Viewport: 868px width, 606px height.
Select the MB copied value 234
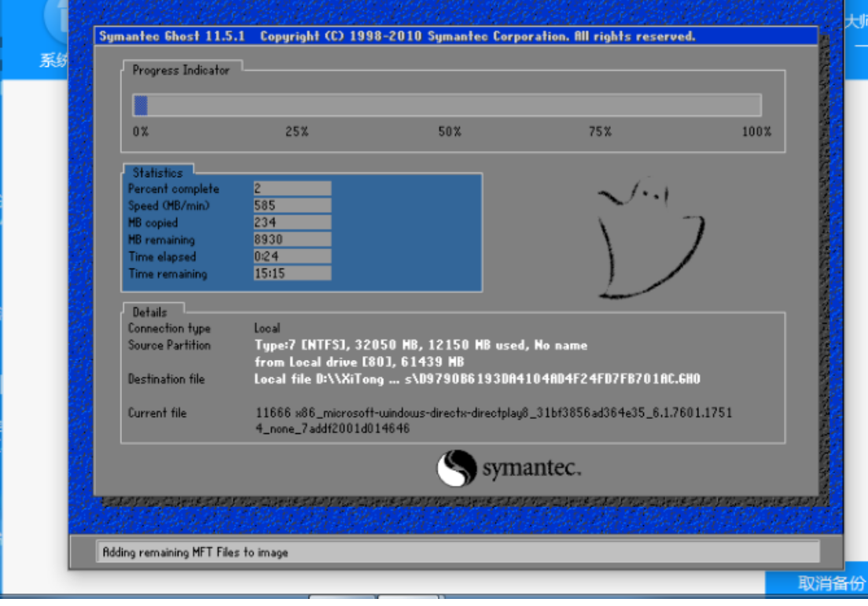pos(292,223)
